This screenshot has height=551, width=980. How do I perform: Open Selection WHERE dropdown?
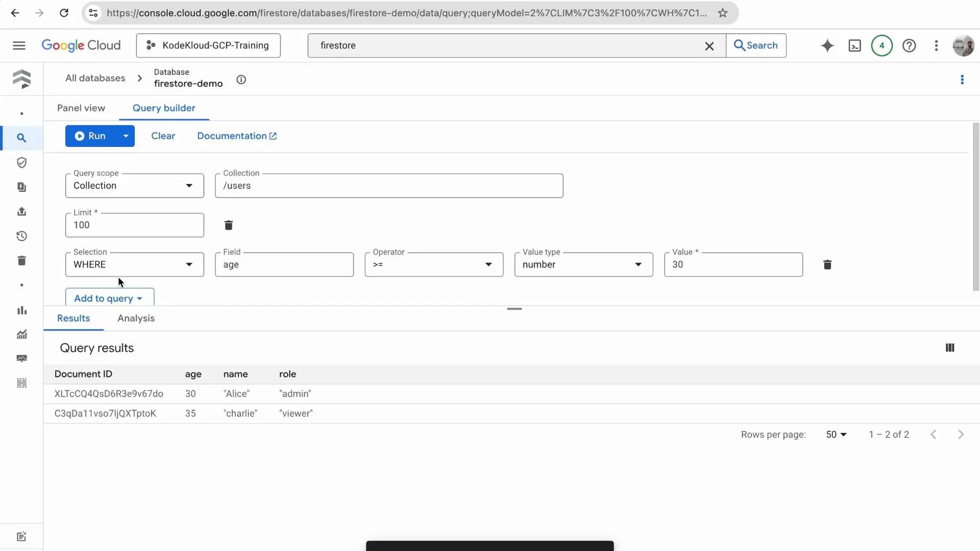(134, 264)
